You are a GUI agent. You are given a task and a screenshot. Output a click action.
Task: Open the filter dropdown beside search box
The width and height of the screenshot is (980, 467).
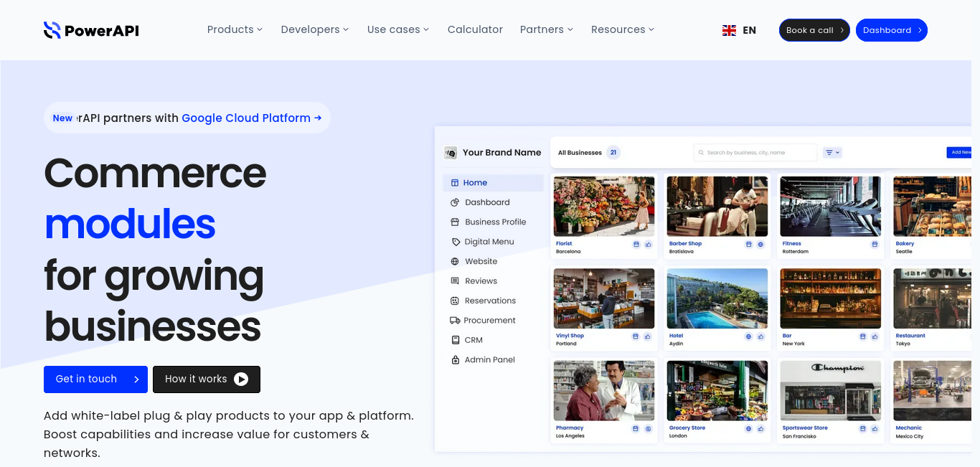[832, 153]
